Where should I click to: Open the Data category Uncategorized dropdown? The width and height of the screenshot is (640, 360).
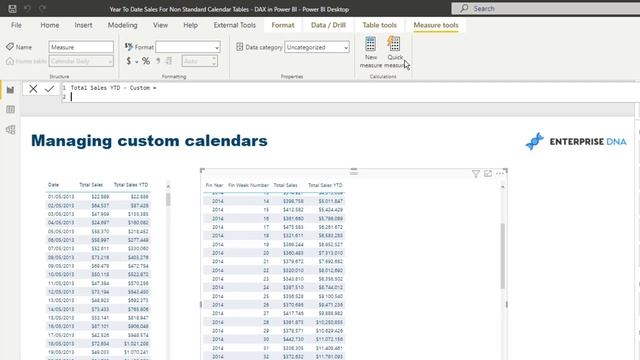tap(317, 47)
